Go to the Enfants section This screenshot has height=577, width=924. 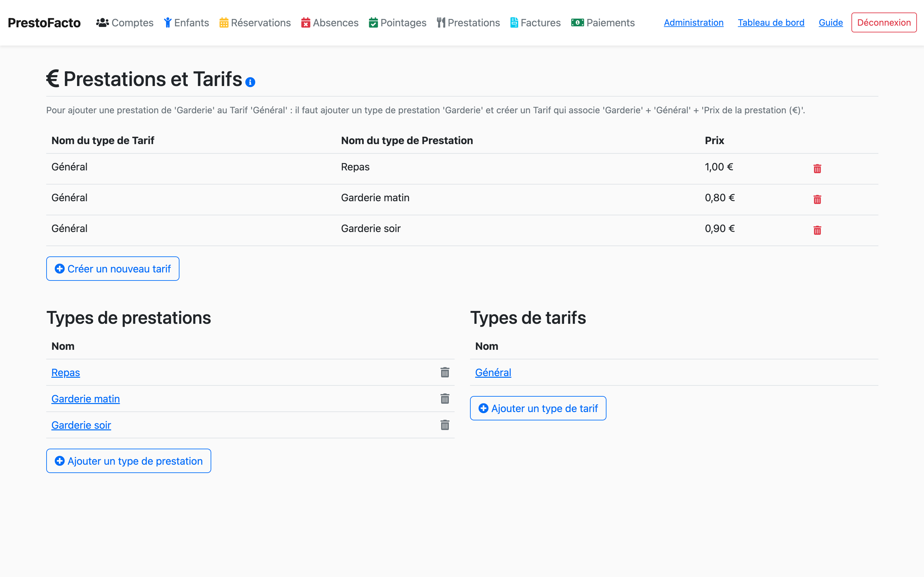[x=187, y=23]
